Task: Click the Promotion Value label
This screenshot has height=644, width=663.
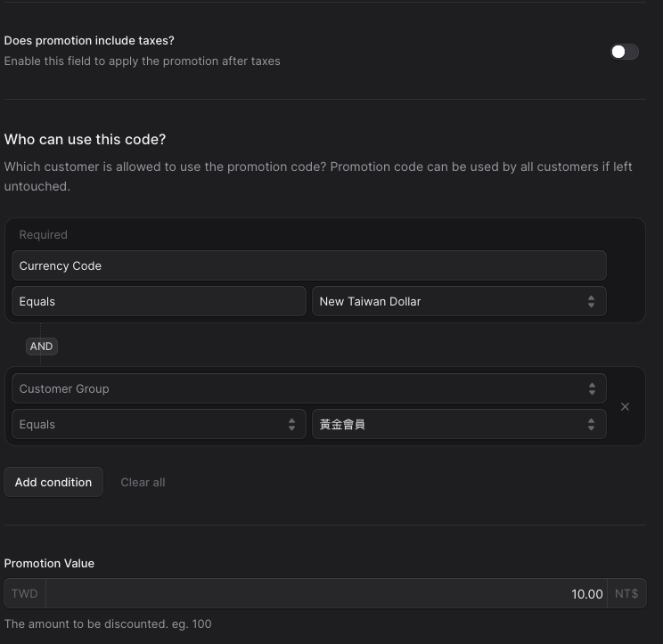Action: click(x=49, y=564)
